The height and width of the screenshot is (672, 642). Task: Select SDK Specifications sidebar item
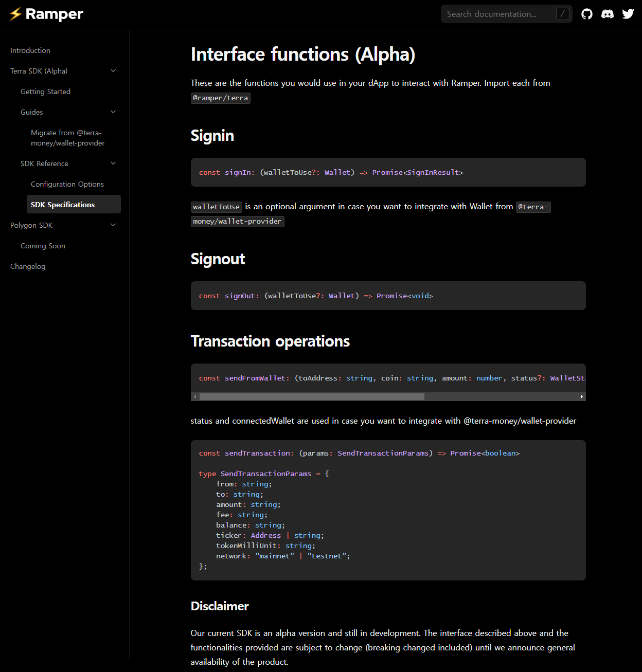(74, 204)
